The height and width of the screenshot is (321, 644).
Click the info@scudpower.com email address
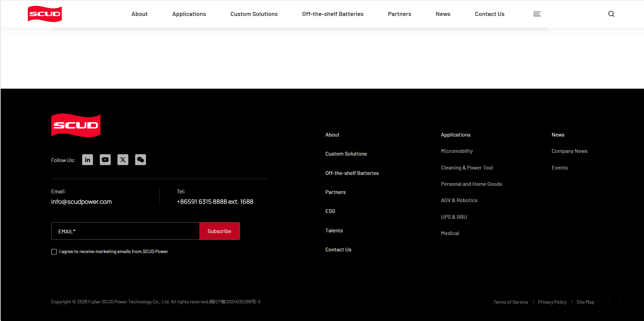(x=81, y=202)
